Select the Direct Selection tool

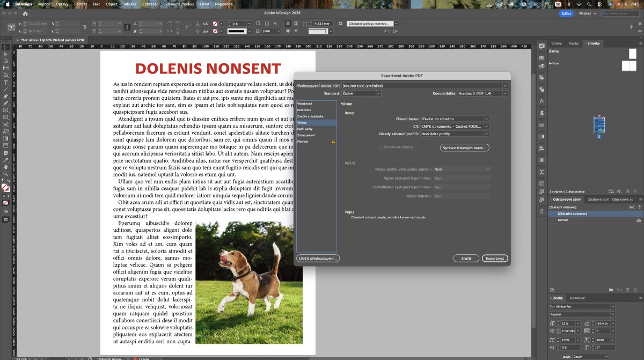(6, 54)
